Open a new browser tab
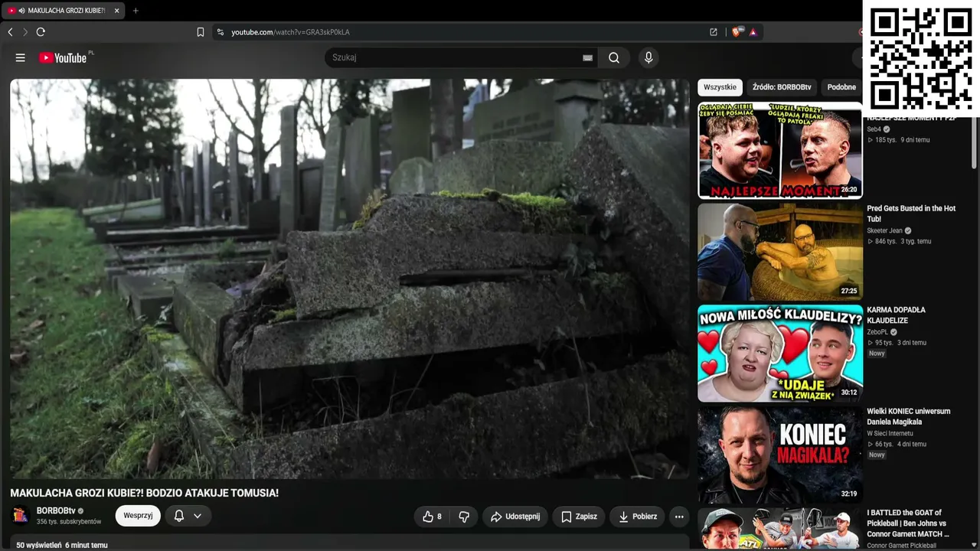 [x=136, y=11]
